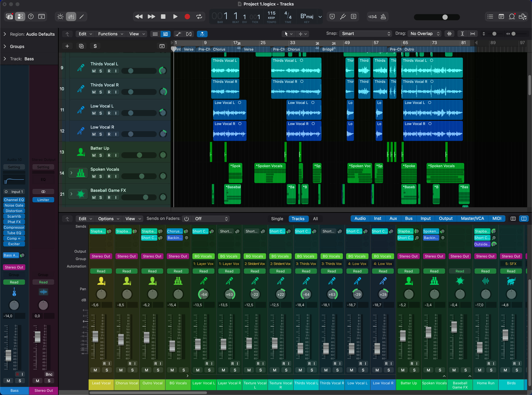Click the Limiter plug-in slot
The image size is (532, 395).
(x=43, y=200)
